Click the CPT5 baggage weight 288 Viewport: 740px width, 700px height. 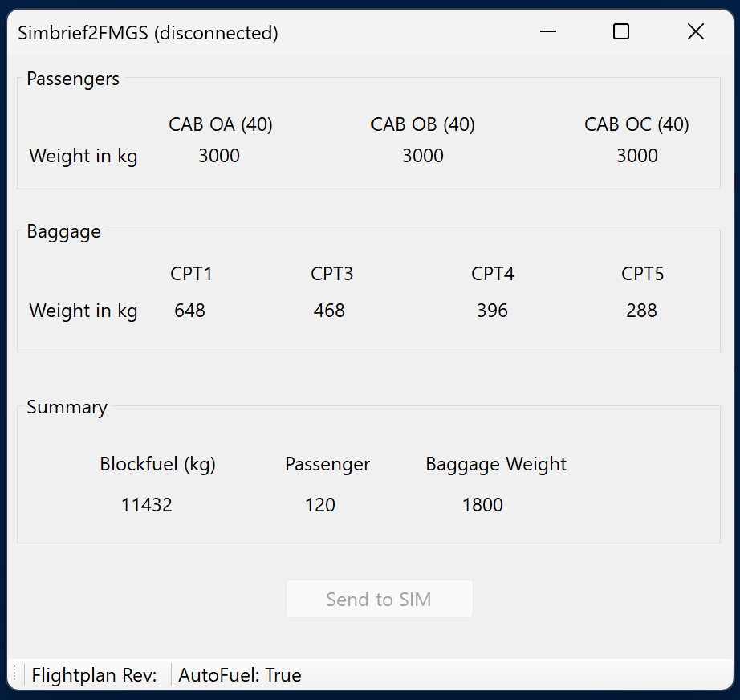tap(641, 311)
